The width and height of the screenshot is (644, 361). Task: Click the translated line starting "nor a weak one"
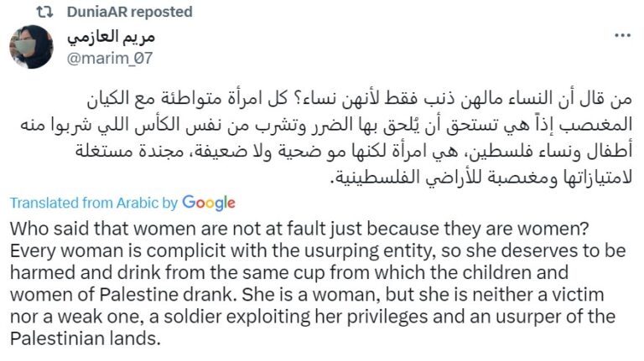pos(313,317)
